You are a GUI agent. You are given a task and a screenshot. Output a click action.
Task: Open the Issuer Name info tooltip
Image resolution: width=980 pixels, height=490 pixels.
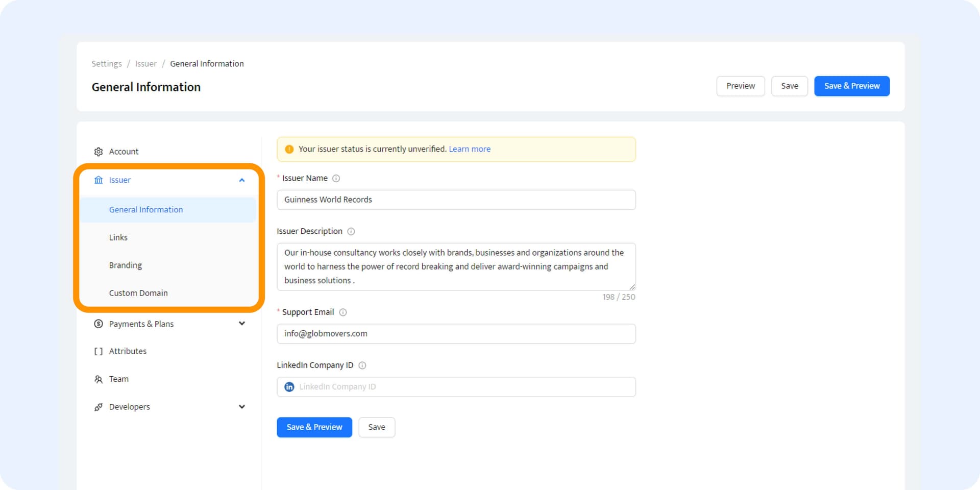tap(336, 178)
